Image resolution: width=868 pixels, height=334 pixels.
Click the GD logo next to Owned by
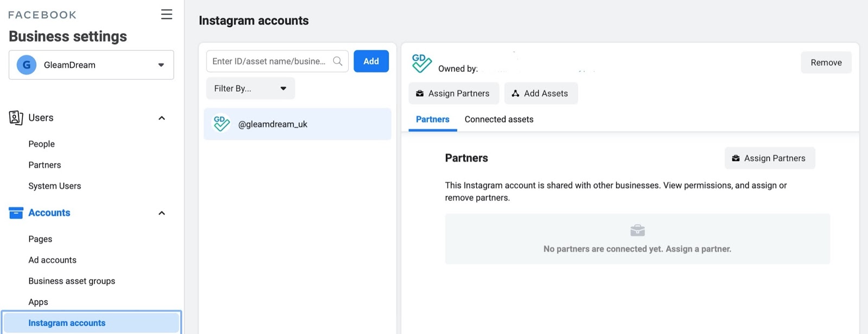(422, 63)
